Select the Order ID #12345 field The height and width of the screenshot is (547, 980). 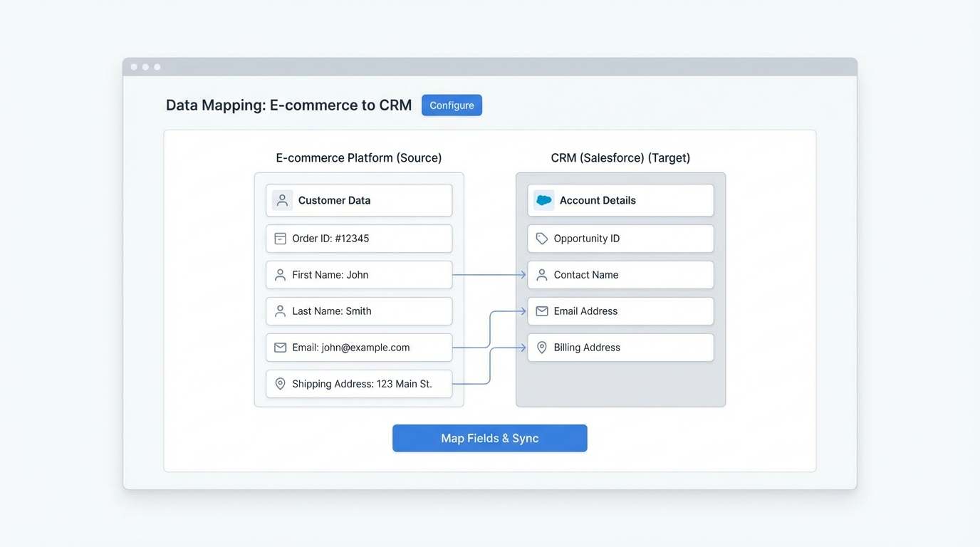(x=358, y=238)
